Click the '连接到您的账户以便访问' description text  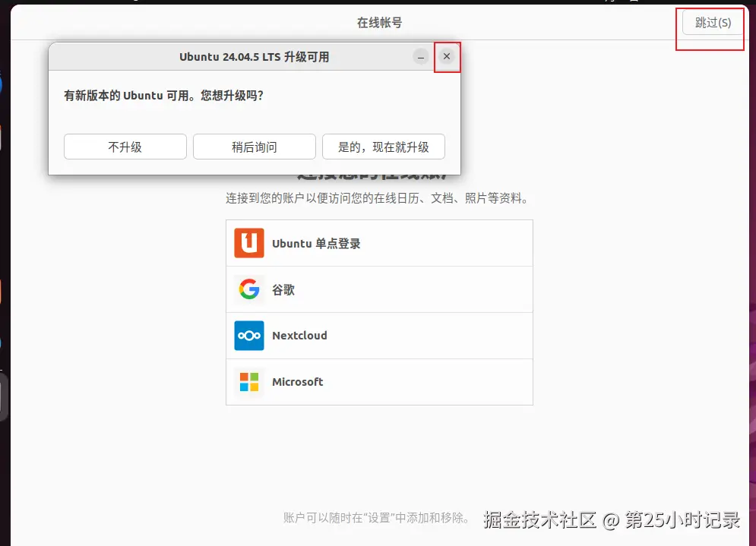[378, 198]
